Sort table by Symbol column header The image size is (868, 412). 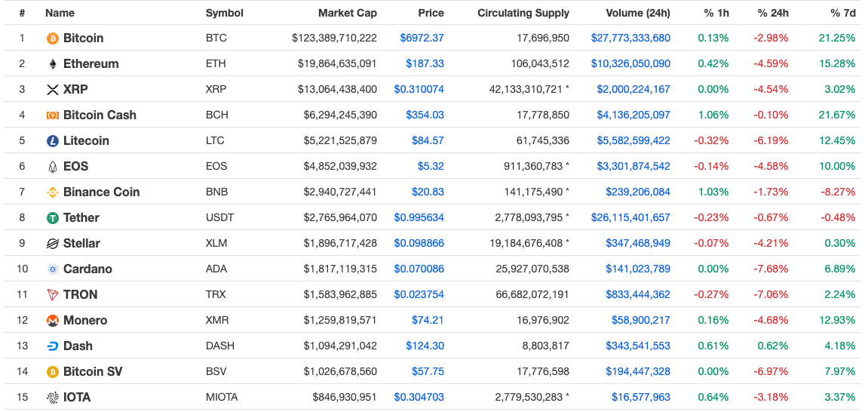click(224, 13)
